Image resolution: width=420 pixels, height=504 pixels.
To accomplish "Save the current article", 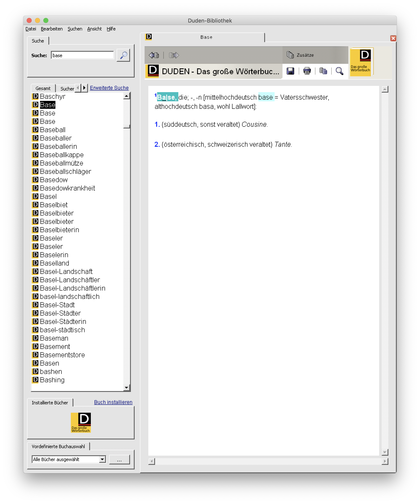I will click(x=290, y=71).
